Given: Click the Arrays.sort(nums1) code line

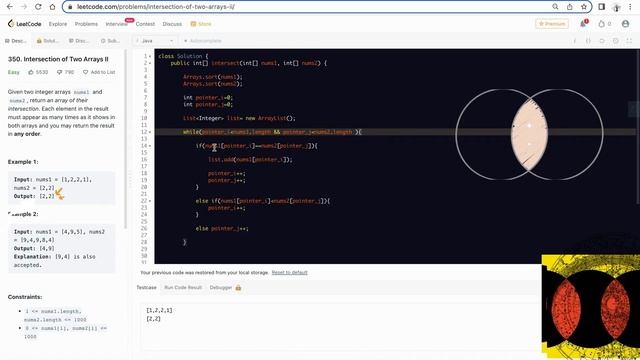Looking at the screenshot, I should (x=212, y=77).
